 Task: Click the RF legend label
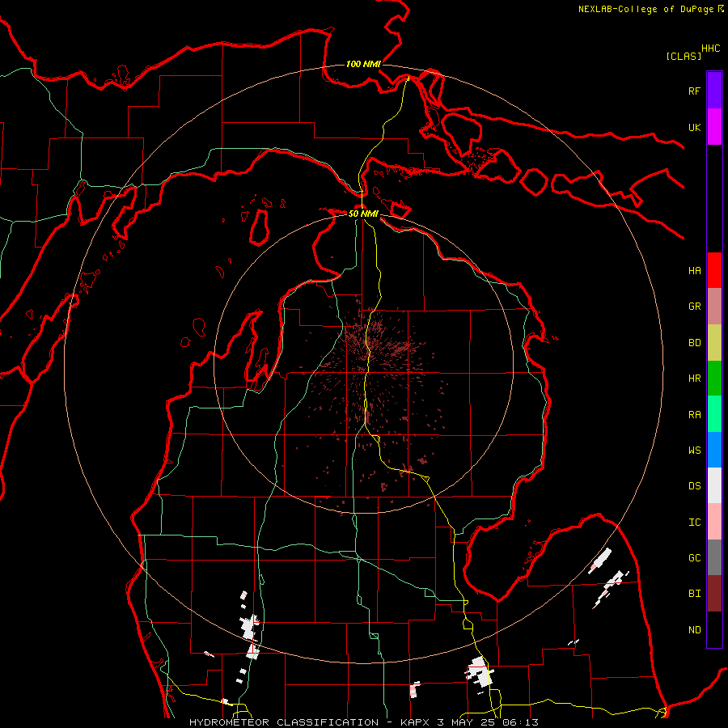694,91
